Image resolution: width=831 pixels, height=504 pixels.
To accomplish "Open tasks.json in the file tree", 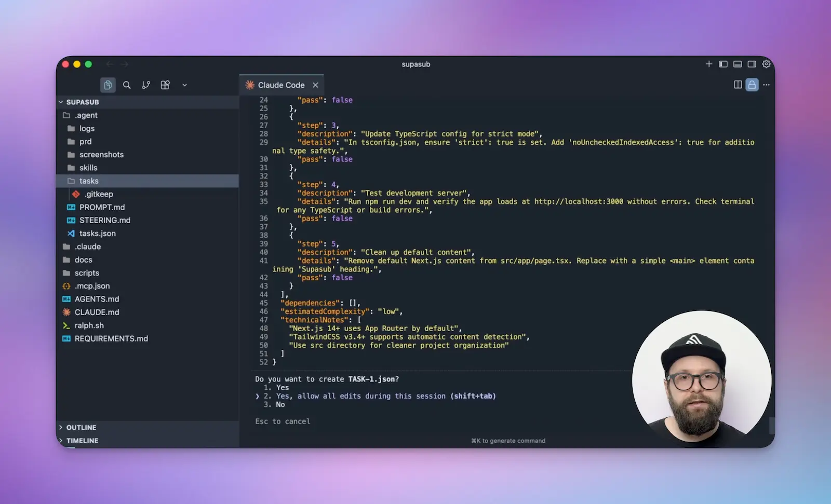I will point(97,233).
